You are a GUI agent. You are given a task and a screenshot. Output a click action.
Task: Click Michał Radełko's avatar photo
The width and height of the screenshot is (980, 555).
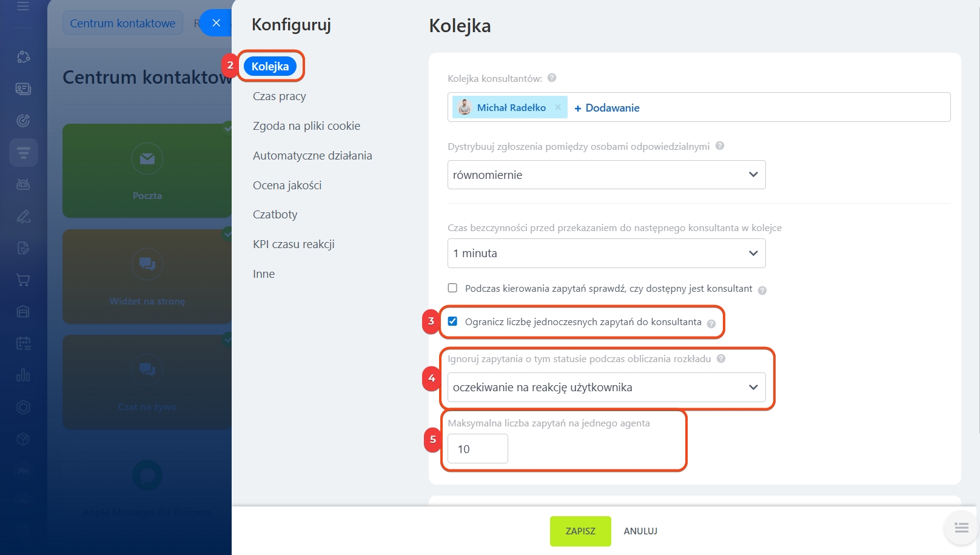465,107
